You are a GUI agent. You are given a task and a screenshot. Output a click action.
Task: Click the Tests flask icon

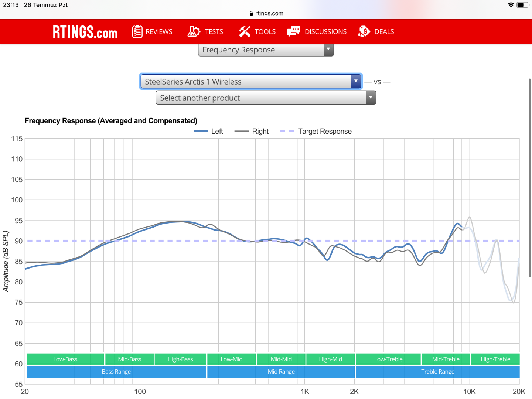tap(194, 31)
